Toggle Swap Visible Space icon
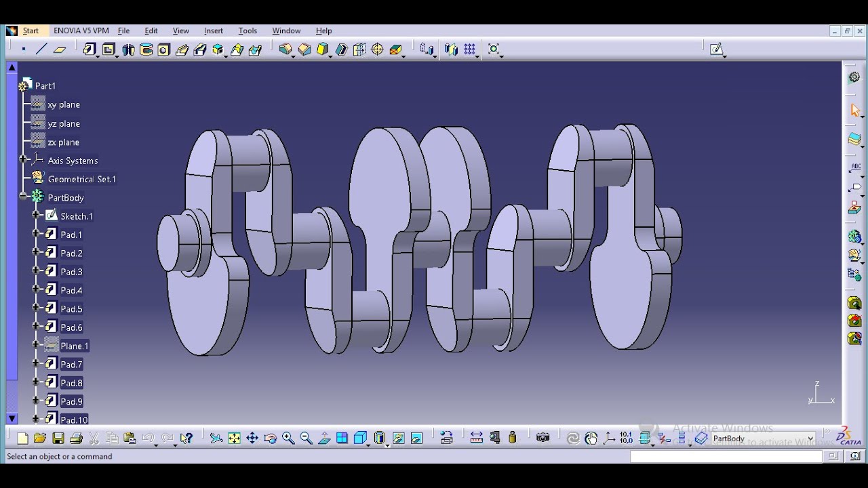868x488 pixels. click(416, 439)
